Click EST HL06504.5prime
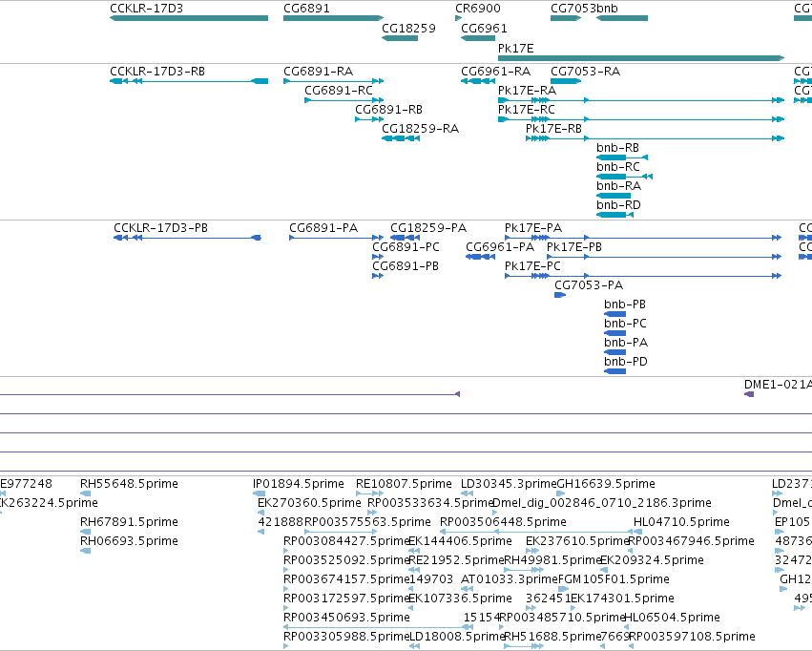812x651 pixels. click(x=672, y=619)
